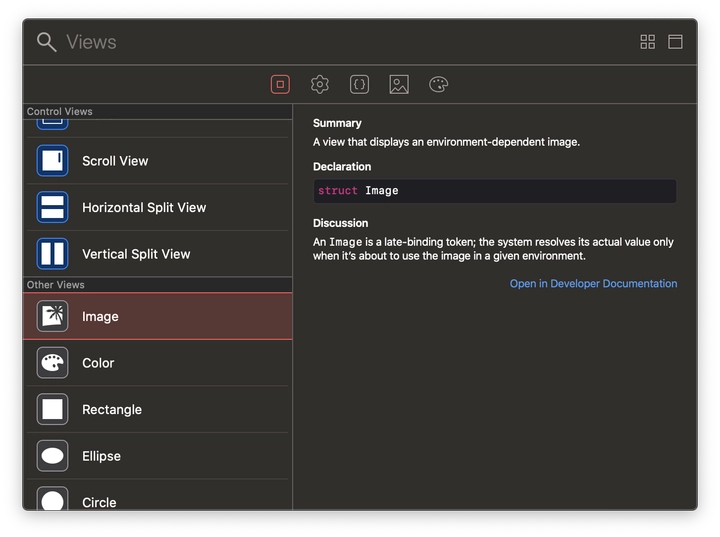Switch to the Snippets library braces icon
This screenshot has height=537, width=720.
pyautogui.click(x=359, y=85)
